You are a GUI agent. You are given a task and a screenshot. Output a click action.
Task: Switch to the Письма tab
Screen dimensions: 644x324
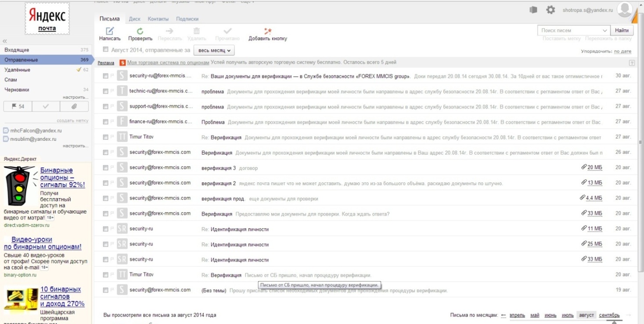(x=110, y=19)
